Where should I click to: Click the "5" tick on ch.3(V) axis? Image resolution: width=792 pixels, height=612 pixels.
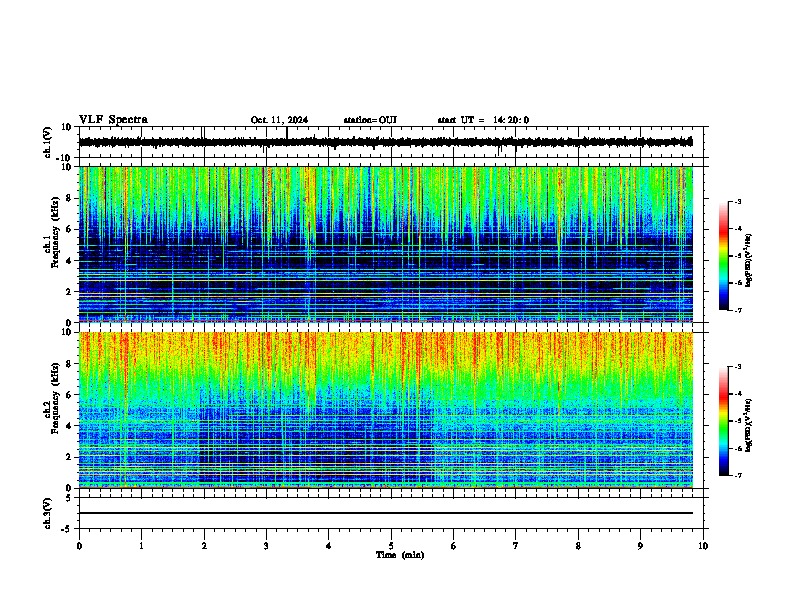point(70,498)
